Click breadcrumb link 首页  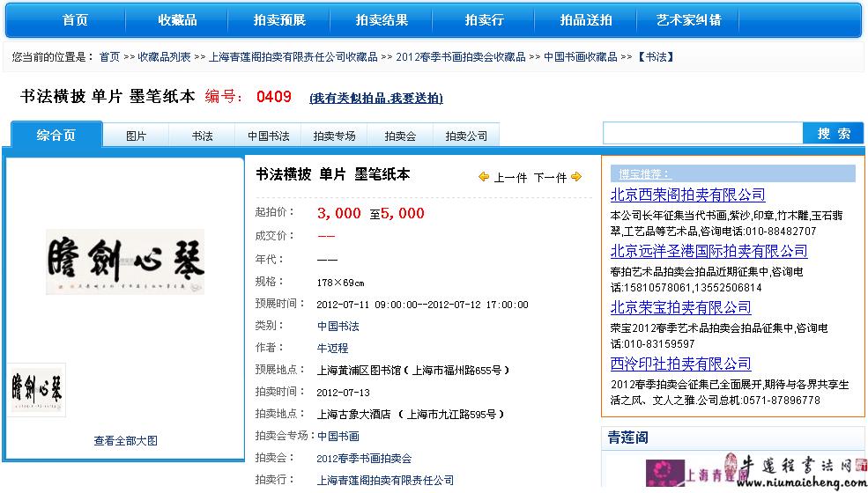pyautogui.click(x=109, y=57)
